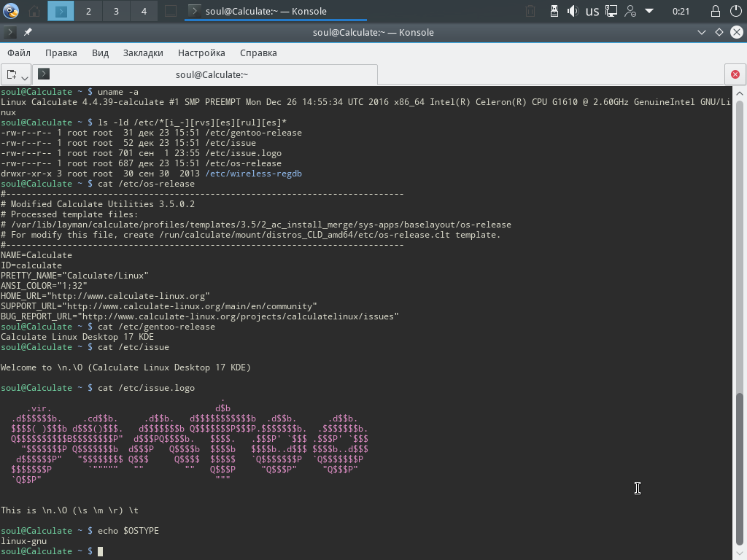This screenshot has width=747, height=560.
Task: Switch to virtual desktop 3
Action: [x=116, y=11]
